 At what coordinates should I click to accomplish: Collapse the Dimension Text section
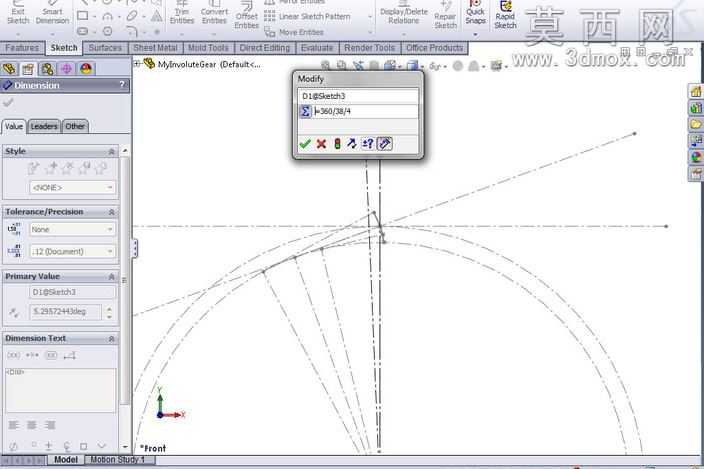coord(111,338)
